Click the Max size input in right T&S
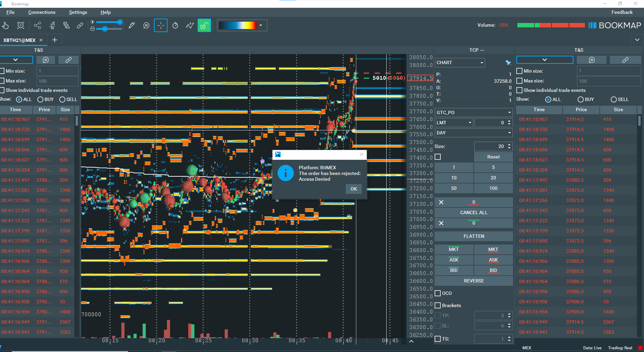The width and height of the screenshot is (644, 352). (x=609, y=81)
